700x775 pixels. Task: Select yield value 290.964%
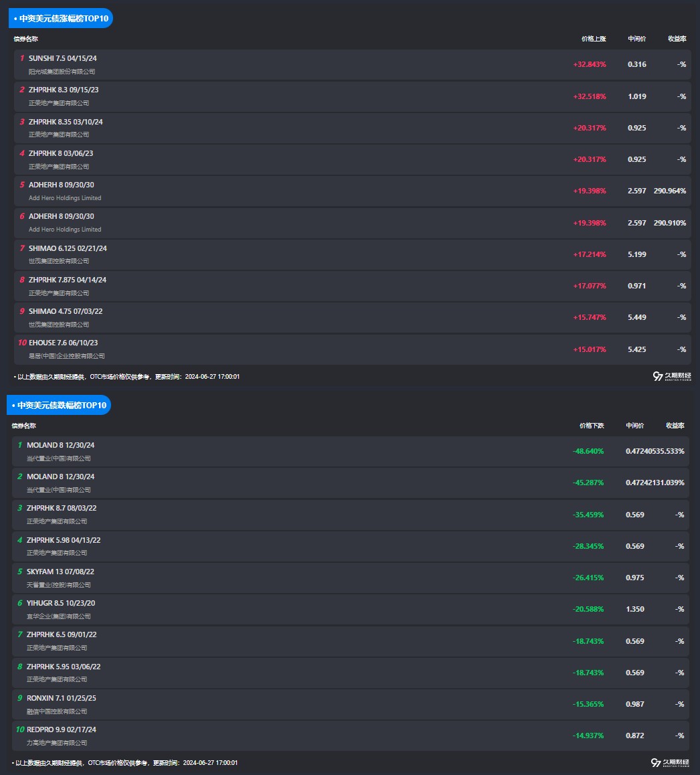(670, 191)
